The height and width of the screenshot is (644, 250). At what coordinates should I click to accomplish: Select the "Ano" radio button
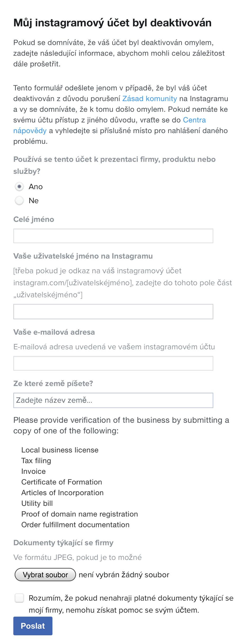tap(19, 187)
